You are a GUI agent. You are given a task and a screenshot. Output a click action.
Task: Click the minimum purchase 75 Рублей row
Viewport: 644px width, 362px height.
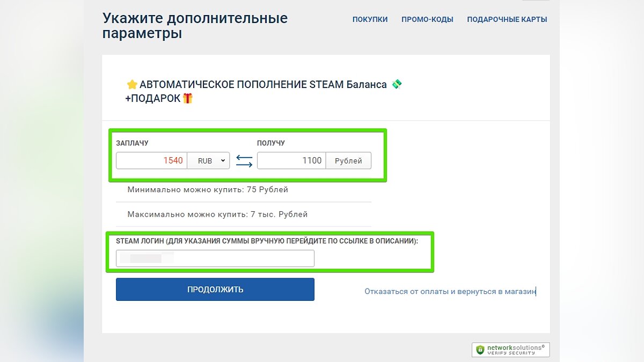tap(207, 189)
